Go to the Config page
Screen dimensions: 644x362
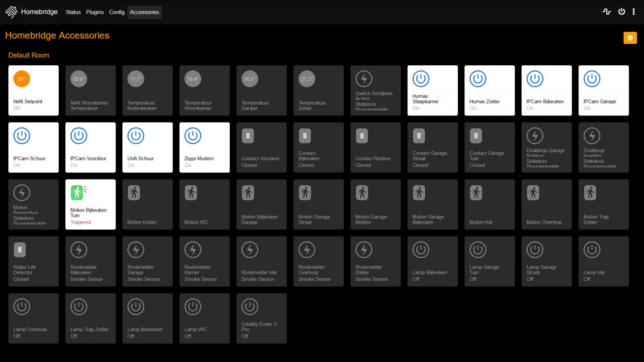117,12
